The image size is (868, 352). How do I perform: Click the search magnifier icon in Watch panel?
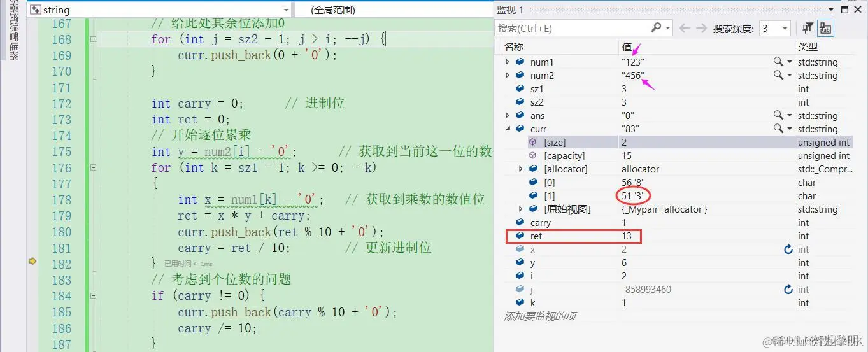pos(656,28)
